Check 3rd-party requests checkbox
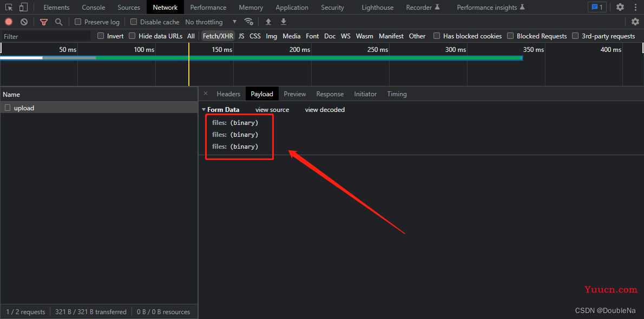644x319 pixels. [575, 36]
